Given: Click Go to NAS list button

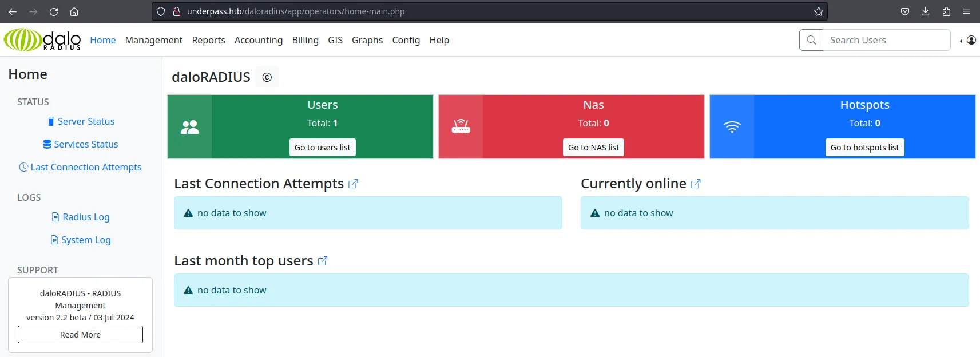Looking at the screenshot, I should tap(594, 148).
